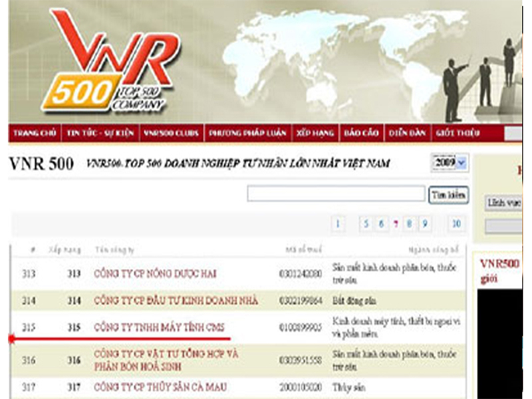The height and width of the screenshot is (399, 532).
Task: Click the Bất động sản industry cell
Action: [354, 301]
